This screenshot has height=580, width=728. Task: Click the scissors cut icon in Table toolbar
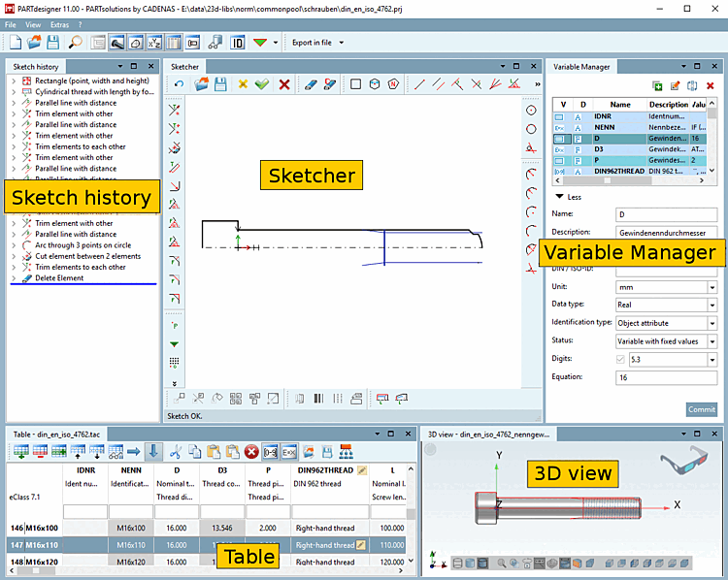176,452
